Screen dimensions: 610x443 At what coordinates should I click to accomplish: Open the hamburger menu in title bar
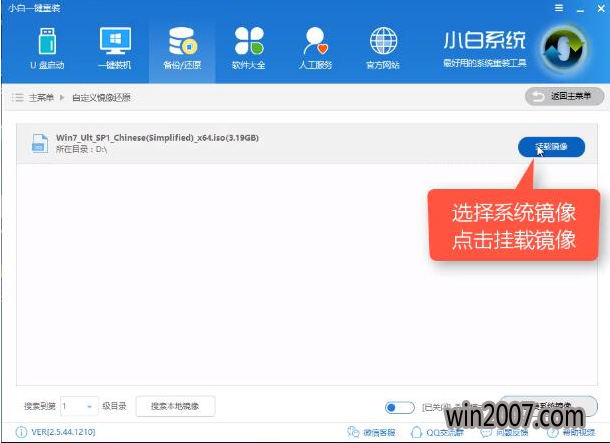point(559,8)
